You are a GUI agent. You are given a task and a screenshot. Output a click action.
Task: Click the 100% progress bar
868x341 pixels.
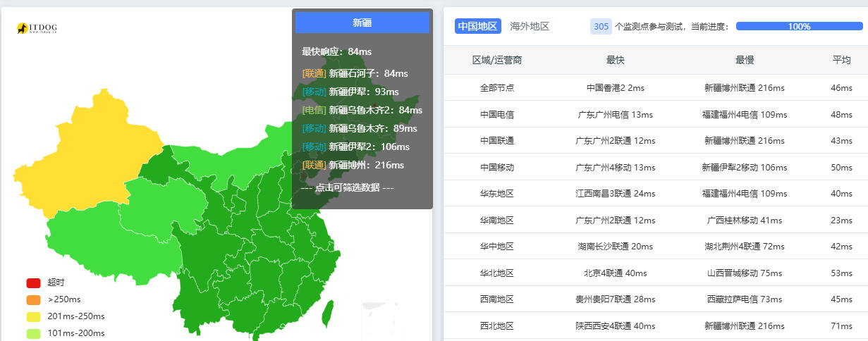tap(799, 26)
